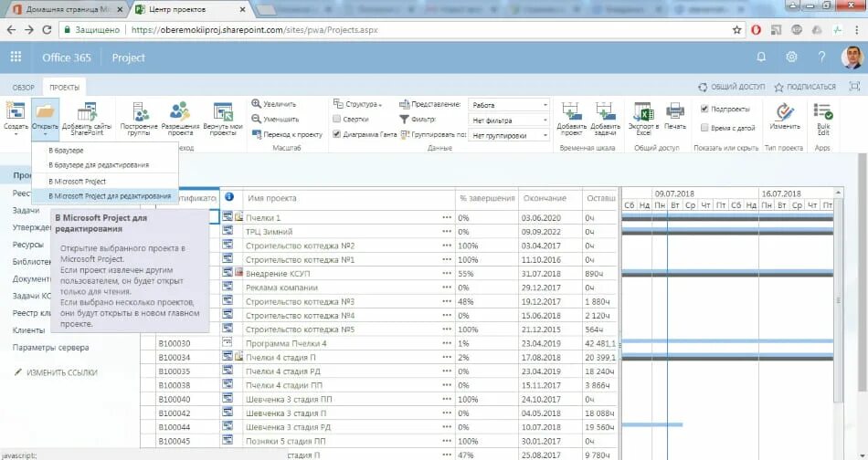Open ellipsis menu for Программа Пчелки 4
This screenshot has height=460, width=868.
click(447, 343)
